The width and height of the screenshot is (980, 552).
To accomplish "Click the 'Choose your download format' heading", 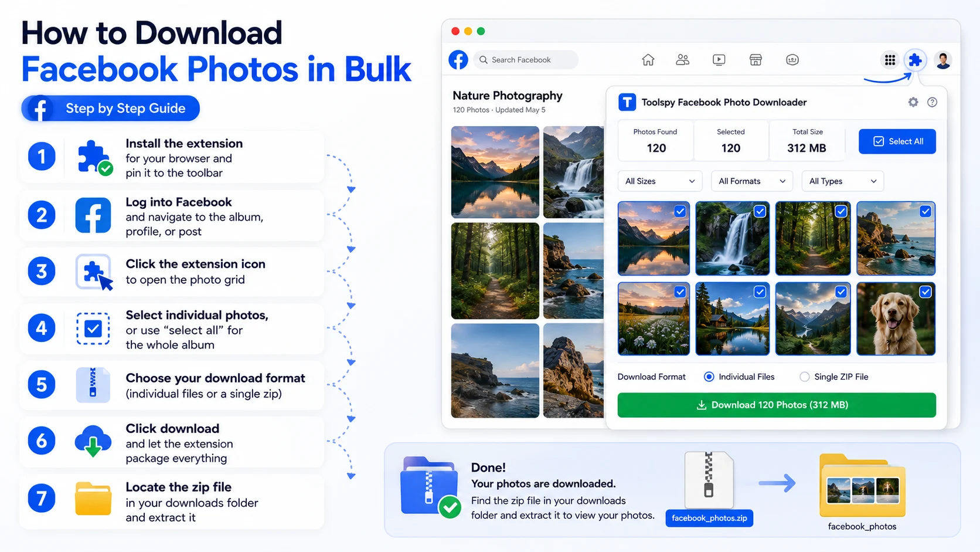I will pyautogui.click(x=215, y=378).
